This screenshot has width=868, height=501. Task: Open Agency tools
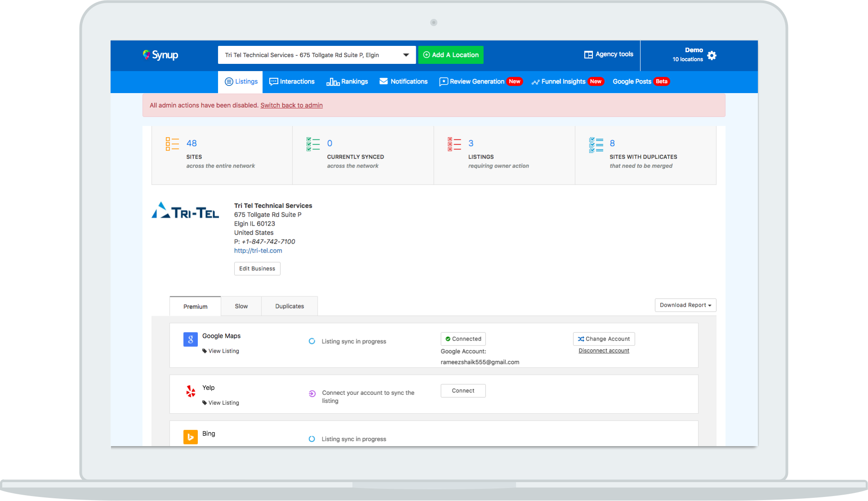609,54
